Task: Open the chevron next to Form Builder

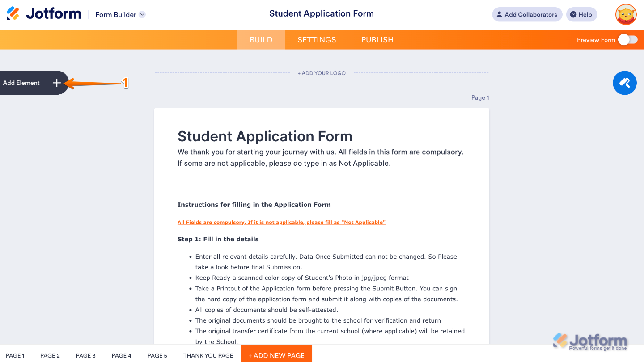Action: 142,14
